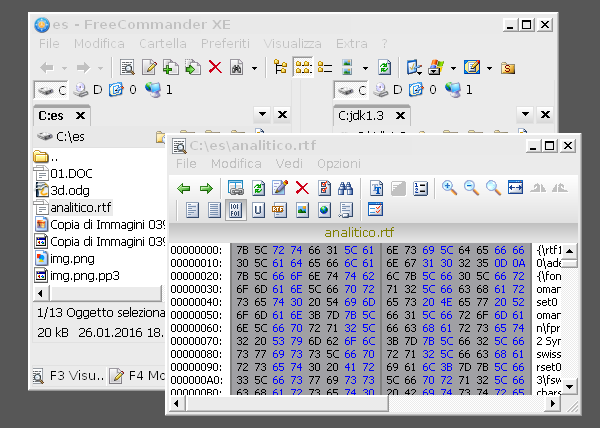Click the zoom in magnifier in viewer
This screenshot has height=428, width=600.
[x=449, y=188]
